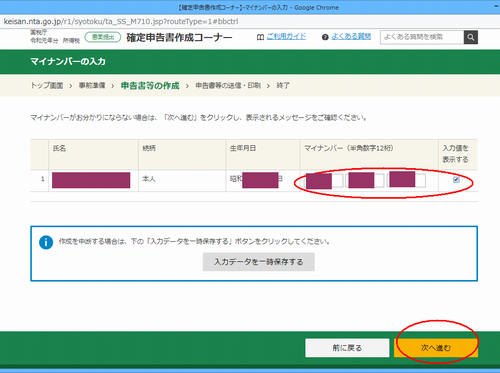Toggle the 入力値を表示する checkbox
This screenshot has width=500, height=373.
pyautogui.click(x=456, y=180)
